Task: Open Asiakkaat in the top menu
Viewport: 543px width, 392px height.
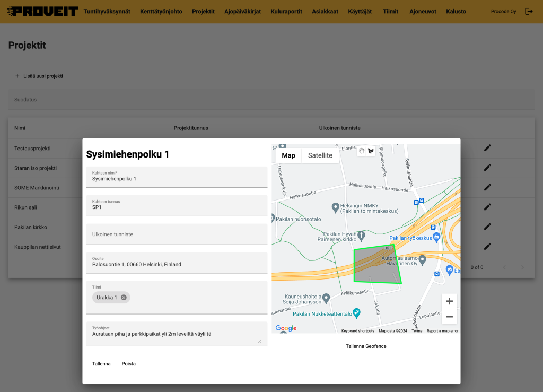Action: pyautogui.click(x=325, y=12)
